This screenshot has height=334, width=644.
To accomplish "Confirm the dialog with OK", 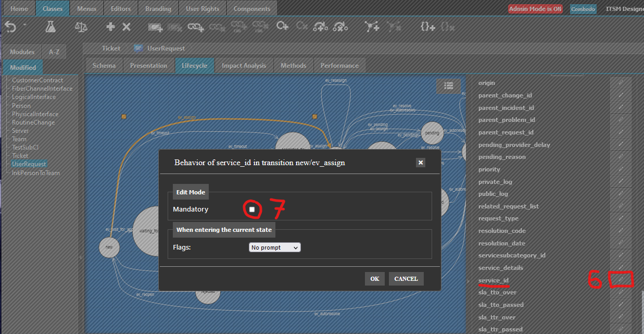I will 374,279.
